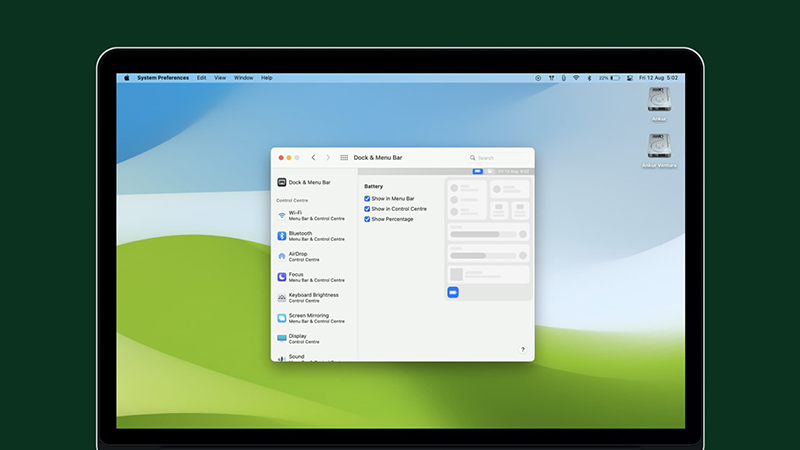Open the help question mark button
Viewport: 800px width, 450px height.
click(x=522, y=349)
